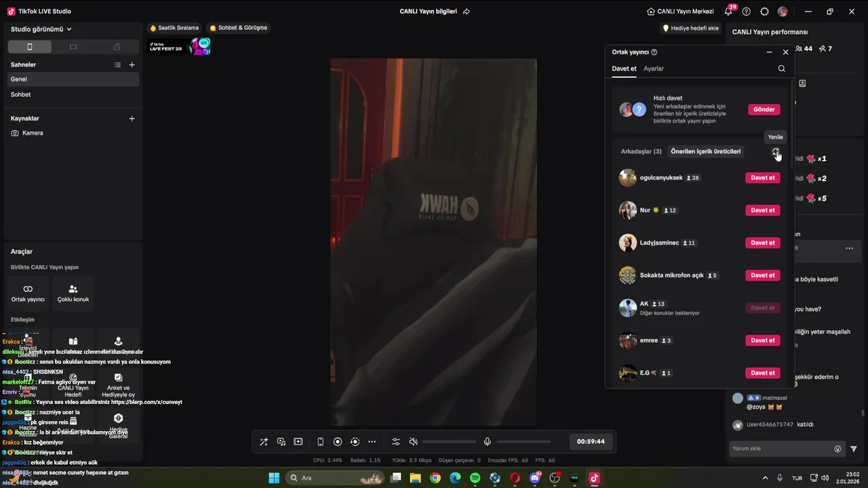868x488 pixels.
Task: Add a new scene with plus icon
Action: coord(132,65)
